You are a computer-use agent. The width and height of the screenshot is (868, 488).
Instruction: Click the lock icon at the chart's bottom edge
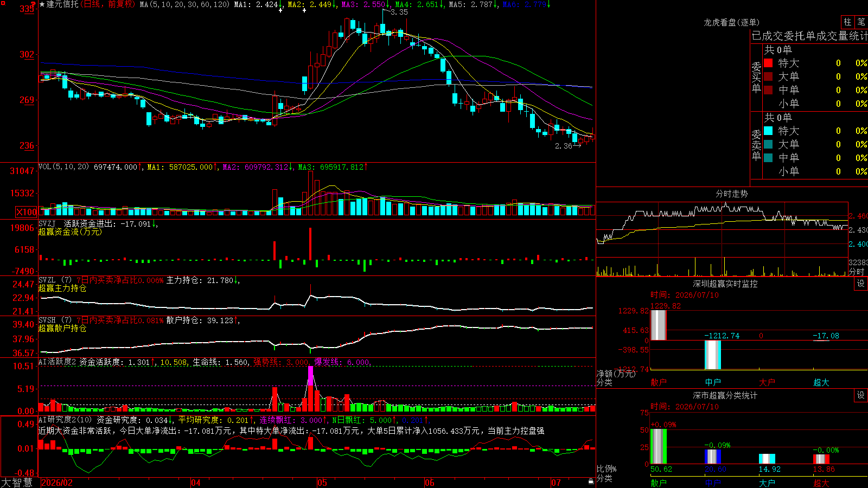(x=591, y=481)
